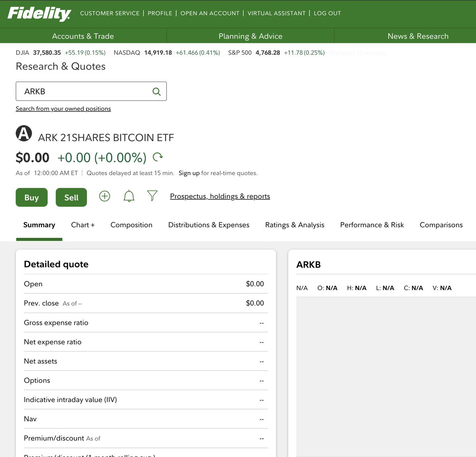The width and height of the screenshot is (476, 457).
Task: Add ARKB to watchlist plus icon
Action: click(x=105, y=196)
